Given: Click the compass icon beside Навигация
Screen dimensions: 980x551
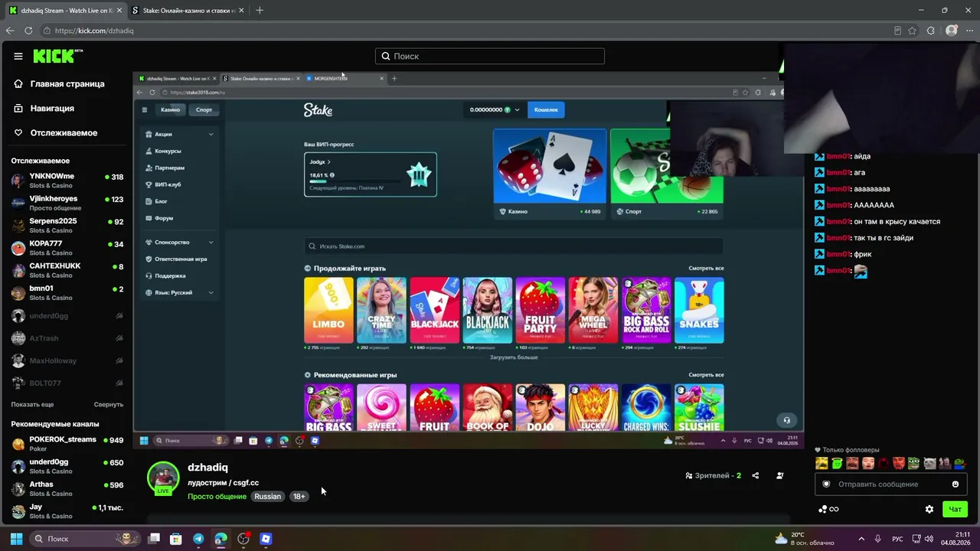Looking at the screenshot, I should (x=18, y=108).
